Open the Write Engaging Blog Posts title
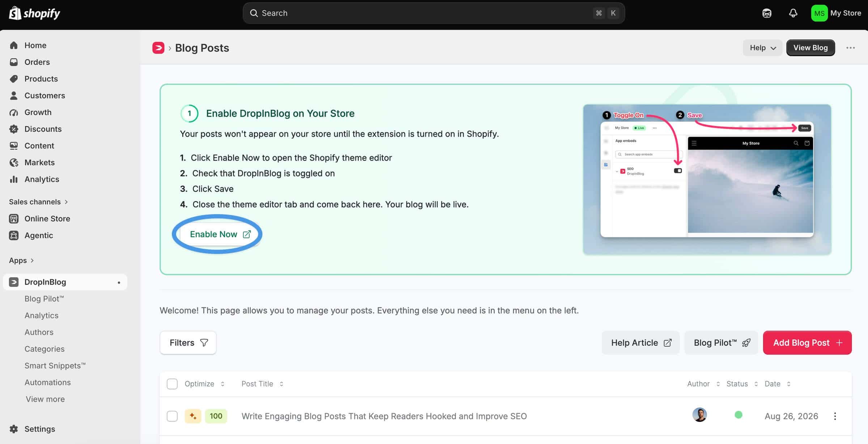Screen dimensions: 868x444 coord(384,416)
